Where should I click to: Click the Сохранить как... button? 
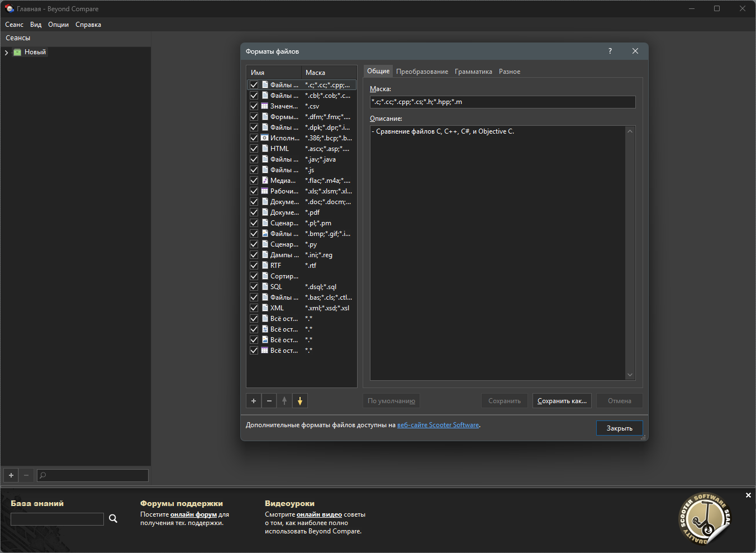(x=562, y=401)
